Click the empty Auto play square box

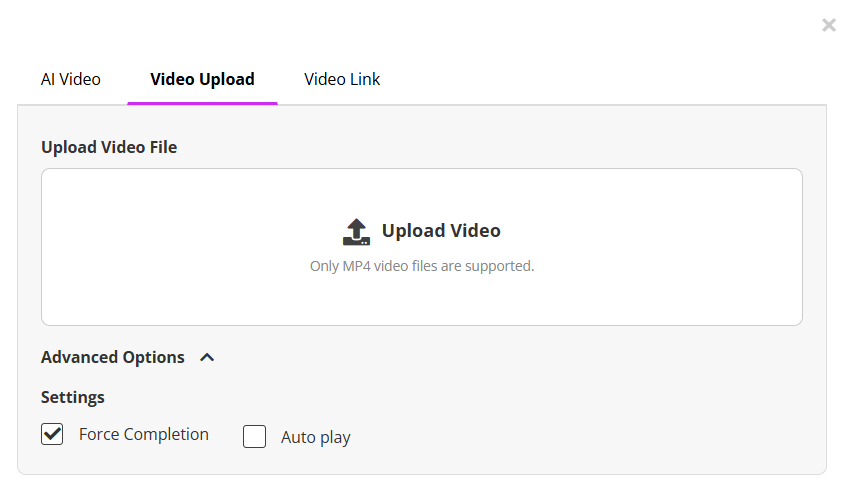pos(255,437)
